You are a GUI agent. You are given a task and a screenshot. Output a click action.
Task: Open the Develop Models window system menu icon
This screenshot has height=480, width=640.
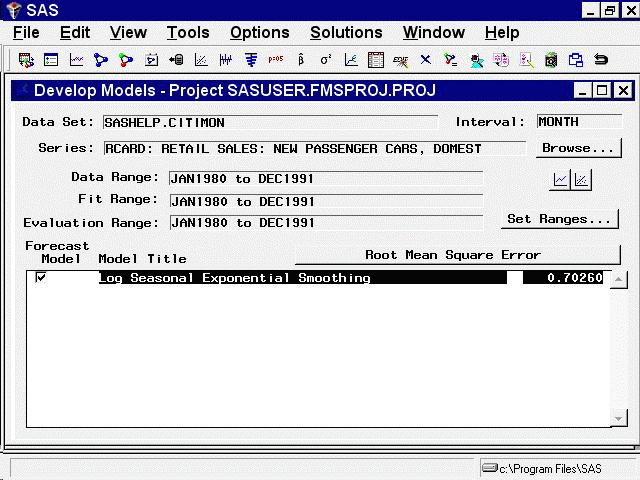point(21,90)
